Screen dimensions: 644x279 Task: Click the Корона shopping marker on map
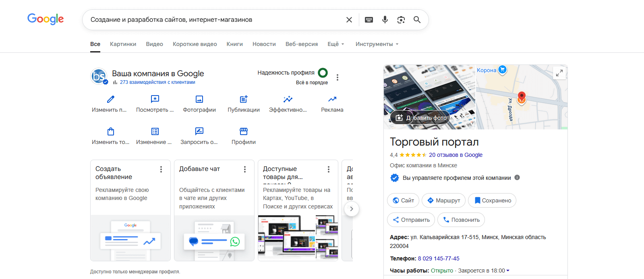click(502, 69)
